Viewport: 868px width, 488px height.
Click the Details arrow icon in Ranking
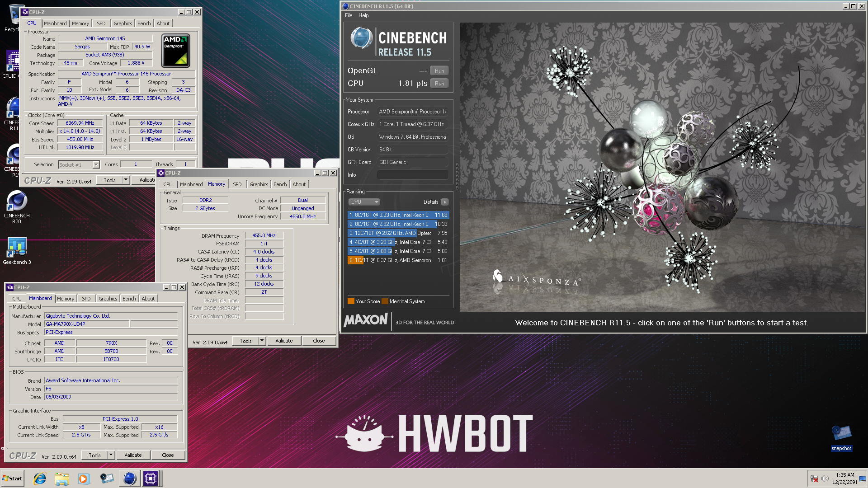(x=445, y=202)
